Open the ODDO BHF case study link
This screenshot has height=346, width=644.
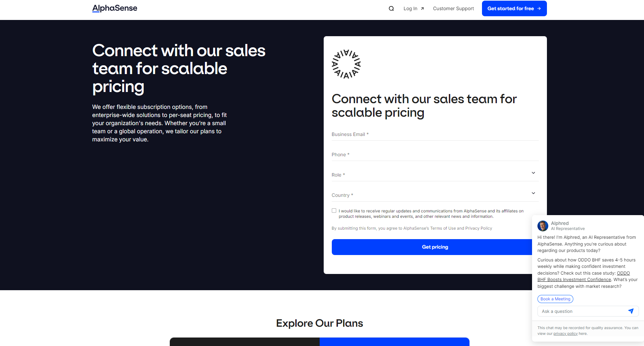pyautogui.click(x=574, y=280)
